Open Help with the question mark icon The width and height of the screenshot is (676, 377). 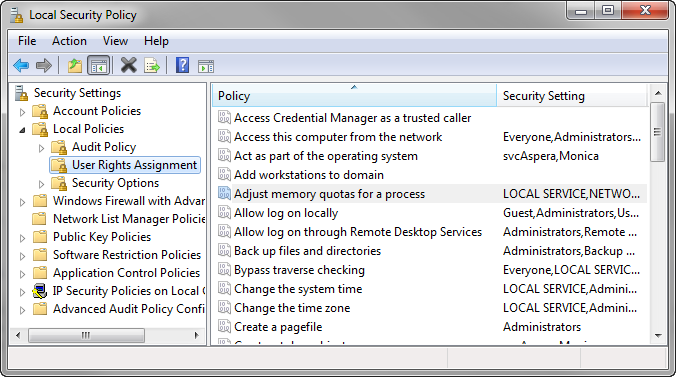182,66
